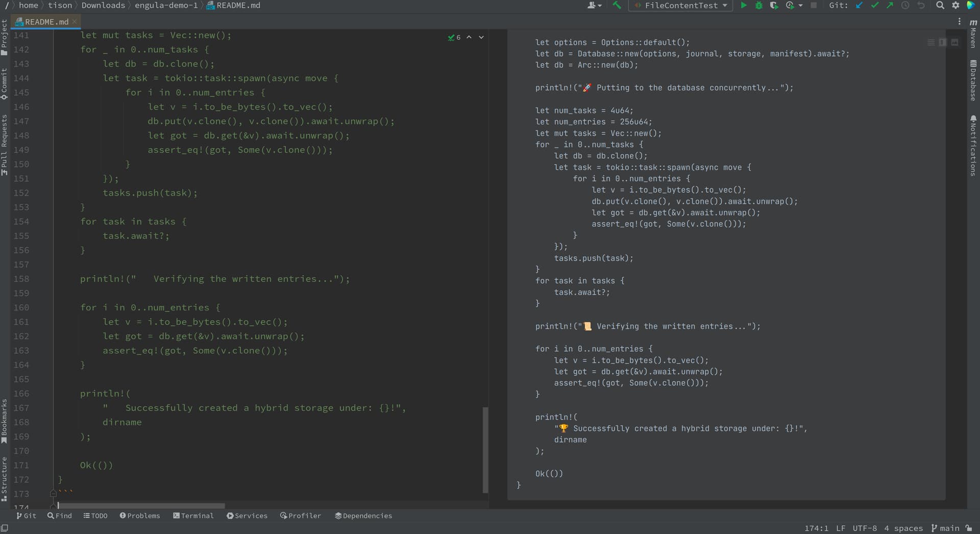Open the TODO tool window
Screen dimensions: 980x534
tap(95, 516)
